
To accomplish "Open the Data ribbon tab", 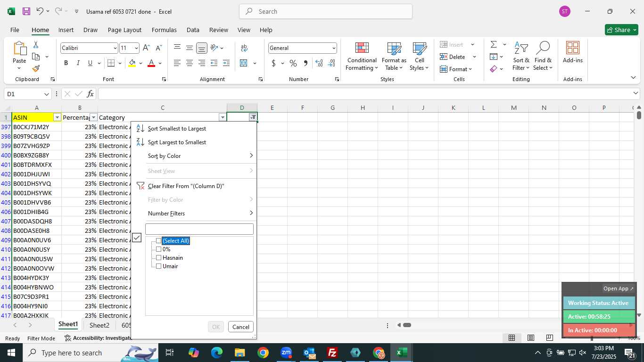I will pyautogui.click(x=193, y=30).
